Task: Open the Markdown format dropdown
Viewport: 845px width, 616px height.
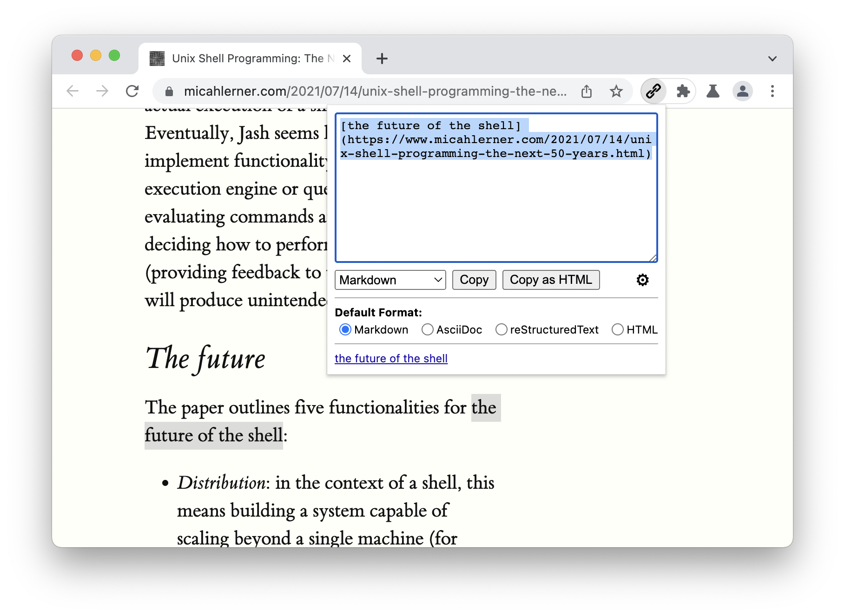Action: click(390, 280)
